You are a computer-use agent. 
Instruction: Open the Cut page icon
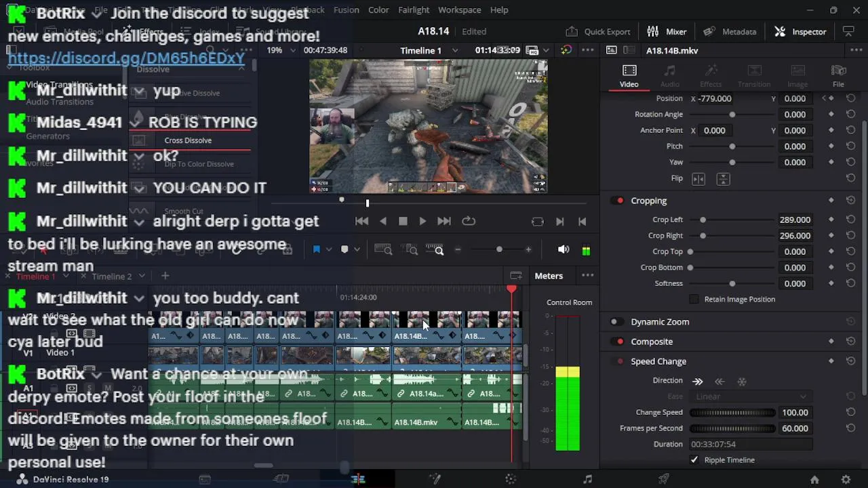pos(281,479)
